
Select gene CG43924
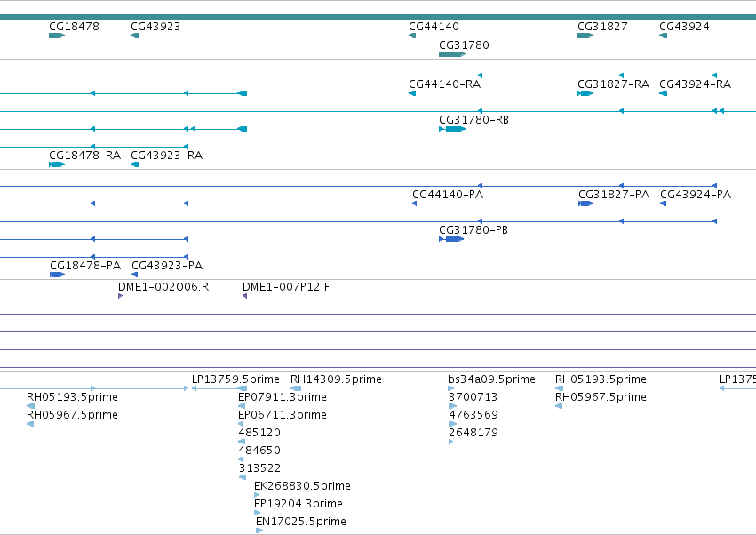[684, 27]
